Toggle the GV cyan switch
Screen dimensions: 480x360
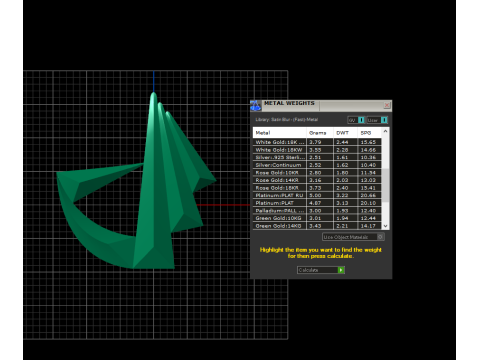[361, 120]
